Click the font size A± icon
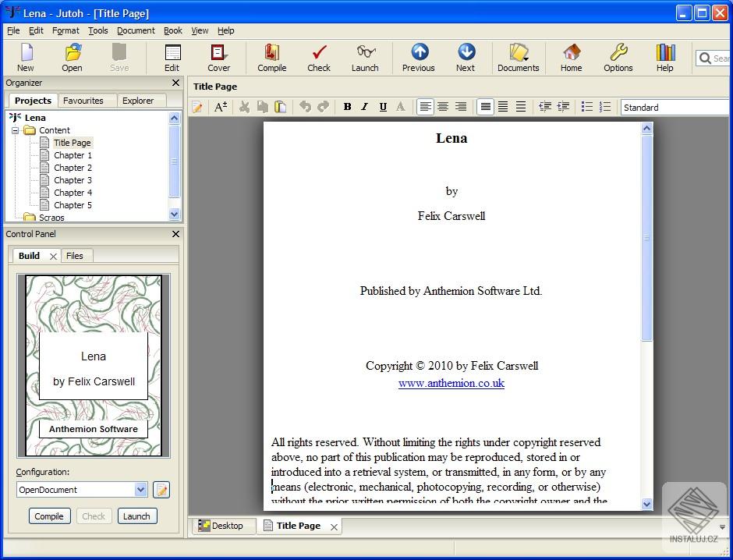This screenshot has width=733, height=560. tap(221, 107)
